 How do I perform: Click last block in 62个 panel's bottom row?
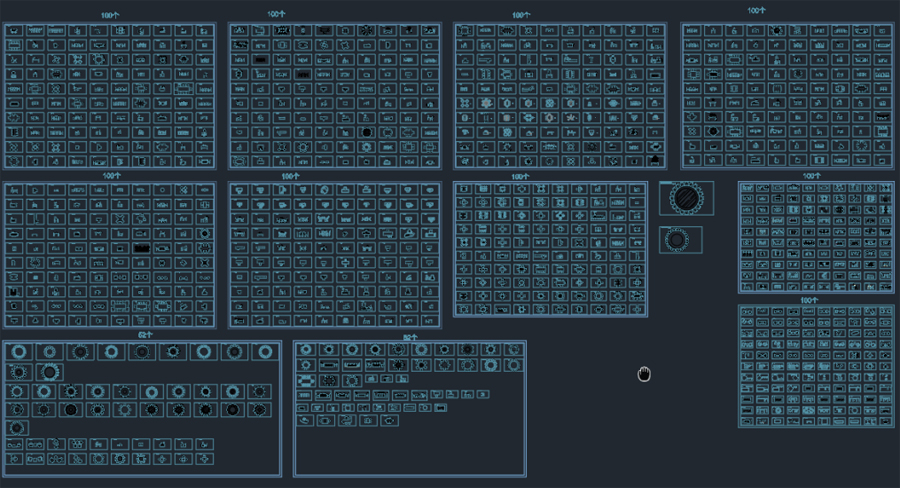(x=203, y=459)
